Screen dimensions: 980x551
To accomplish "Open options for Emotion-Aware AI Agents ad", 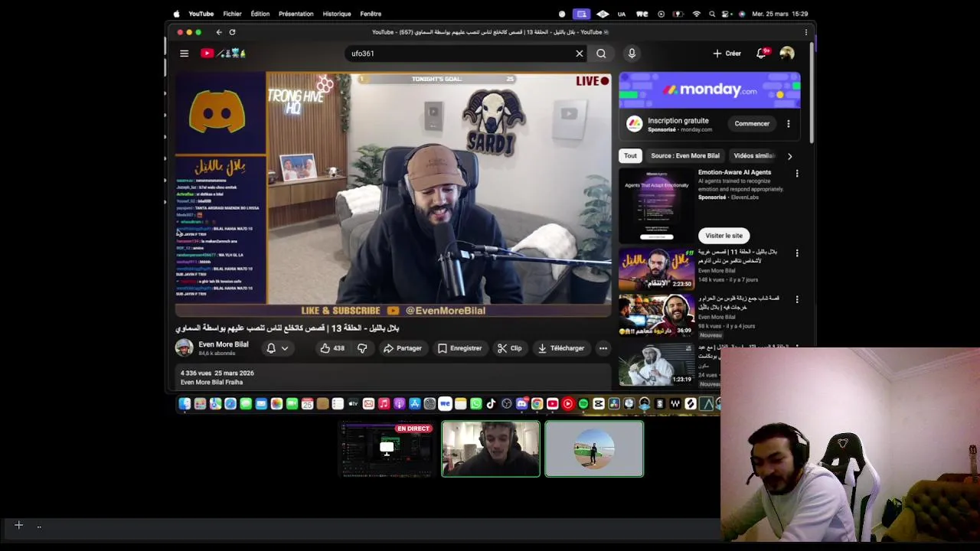I will tap(797, 174).
